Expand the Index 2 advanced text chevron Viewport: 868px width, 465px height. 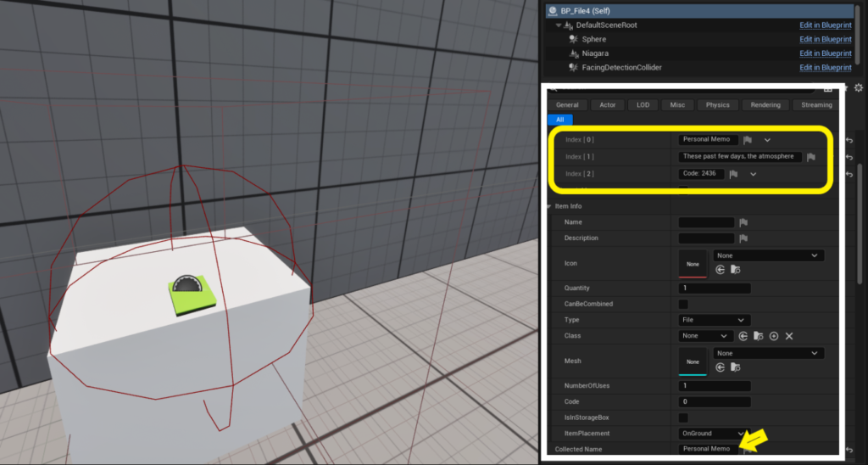click(x=753, y=174)
